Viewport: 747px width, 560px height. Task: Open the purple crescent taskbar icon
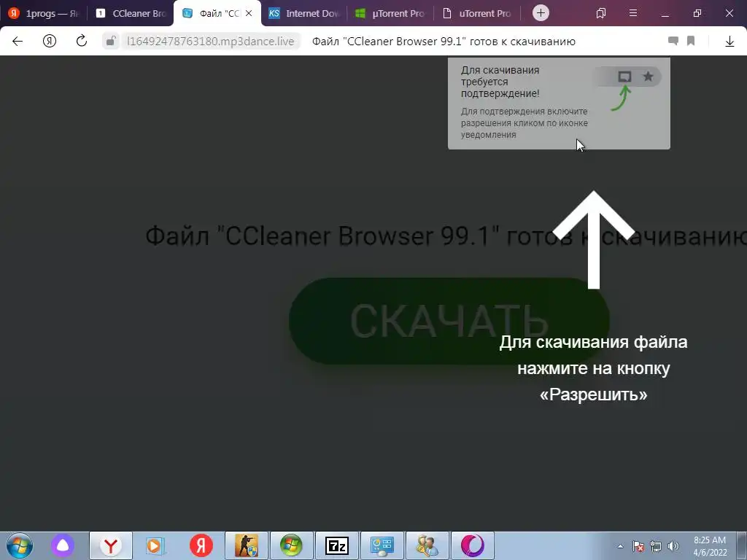coord(472,545)
